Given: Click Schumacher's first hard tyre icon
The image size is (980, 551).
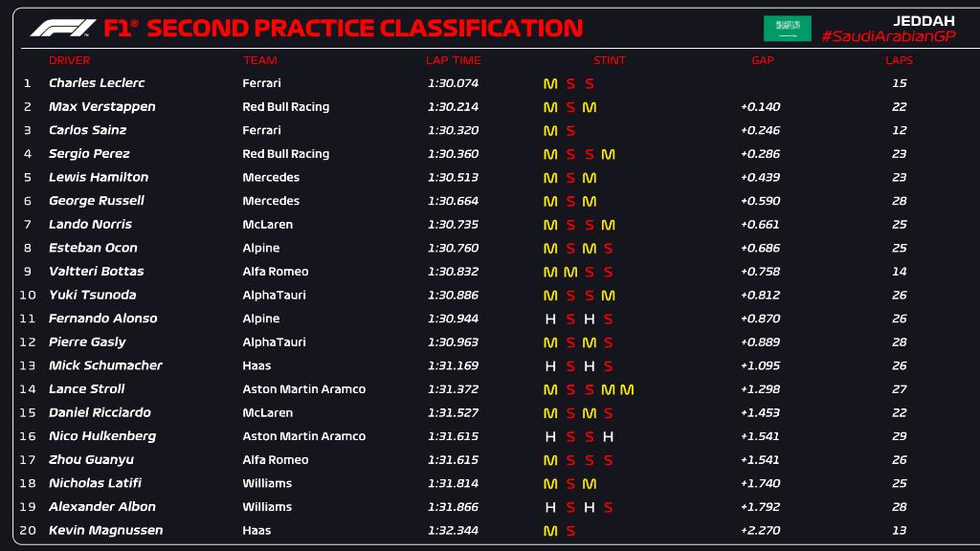Looking at the screenshot, I should coord(550,366).
